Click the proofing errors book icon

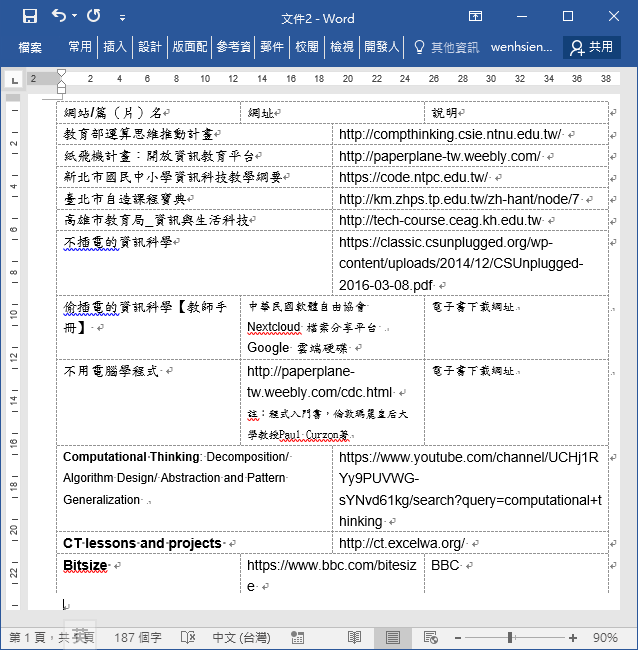[x=188, y=638]
